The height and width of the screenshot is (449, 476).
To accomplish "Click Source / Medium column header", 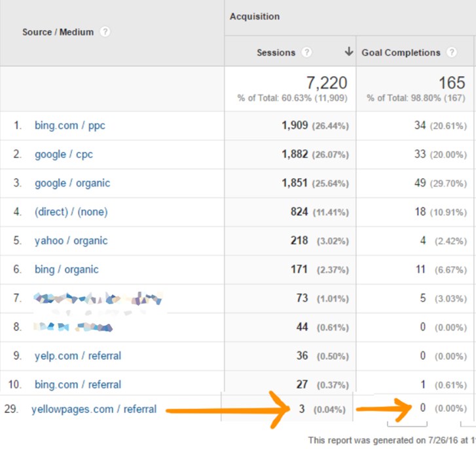I will (58, 32).
